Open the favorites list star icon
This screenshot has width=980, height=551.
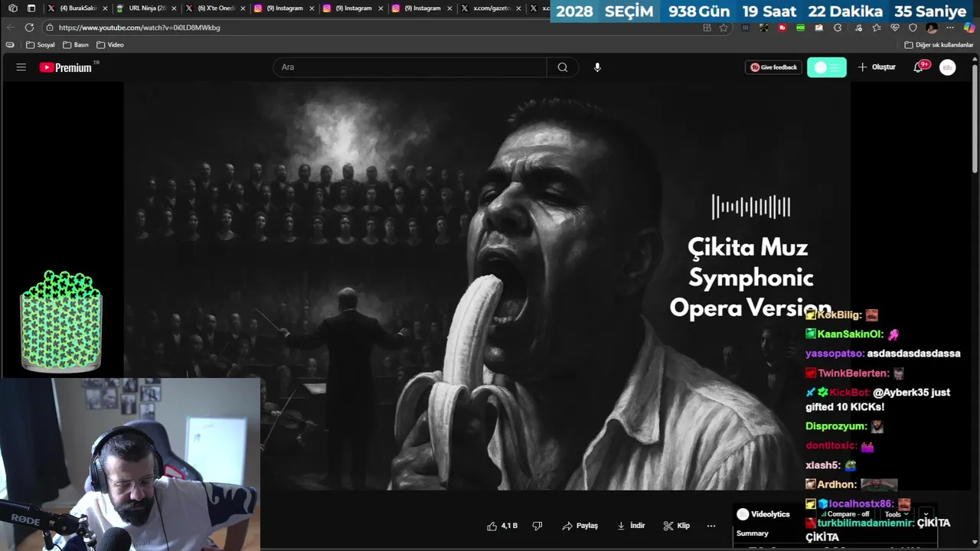tap(877, 28)
